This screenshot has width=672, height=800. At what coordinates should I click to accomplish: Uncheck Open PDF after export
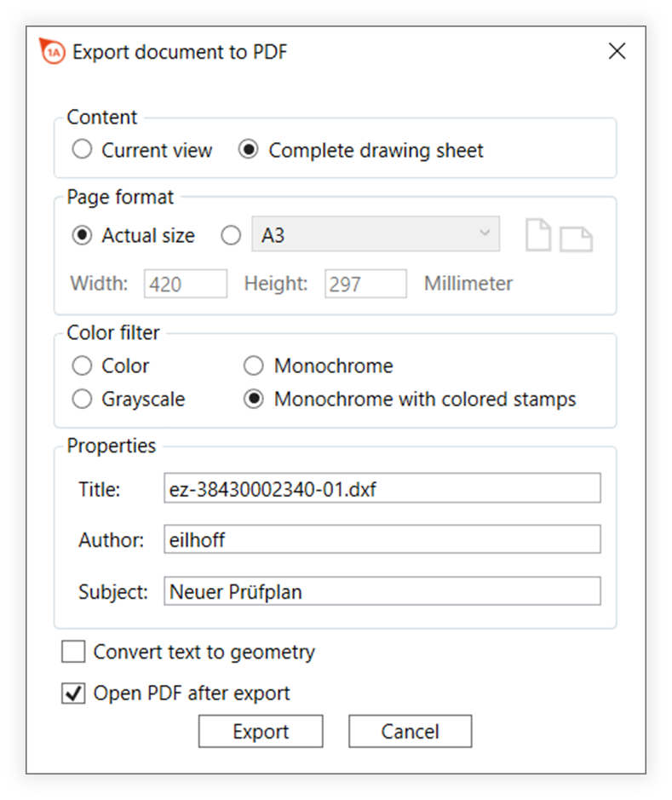[74, 694]
